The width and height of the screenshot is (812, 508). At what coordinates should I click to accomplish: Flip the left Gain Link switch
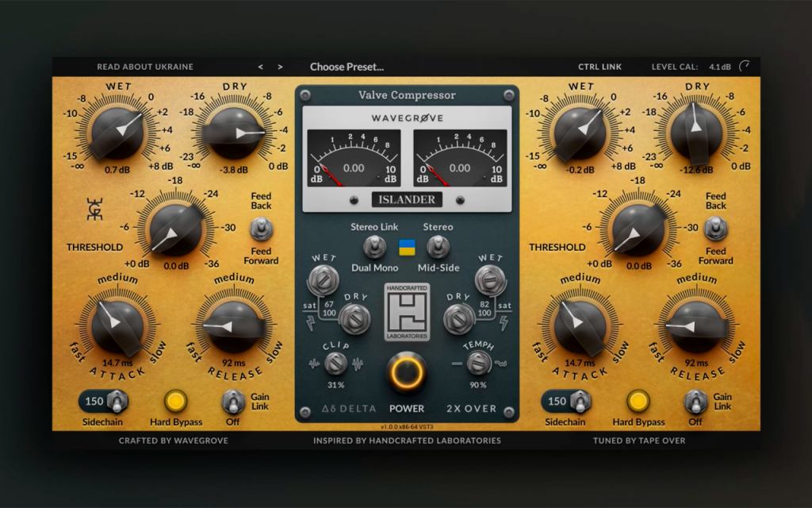[x=233, y=401]
